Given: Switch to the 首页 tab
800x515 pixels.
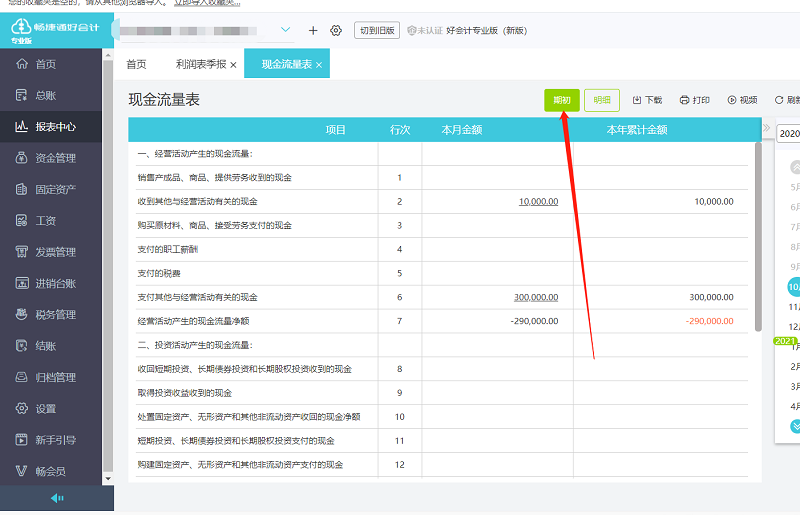Looking at the screenshot, I should (136, 65).
